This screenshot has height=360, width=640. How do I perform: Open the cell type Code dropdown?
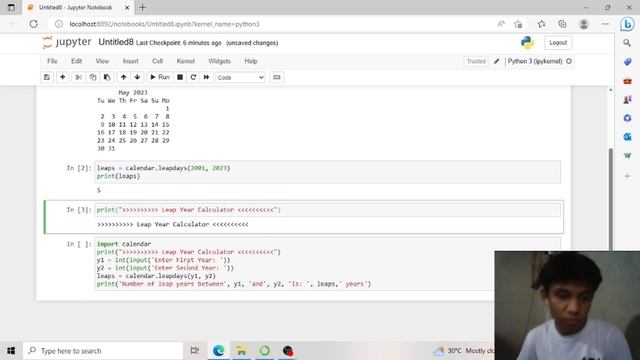[x=240, y=78]
